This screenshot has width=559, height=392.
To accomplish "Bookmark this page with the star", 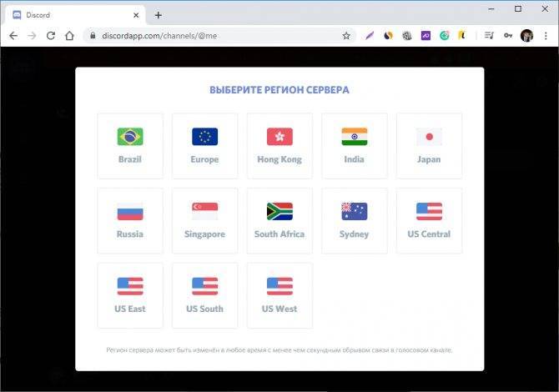I will click(346, 36).
